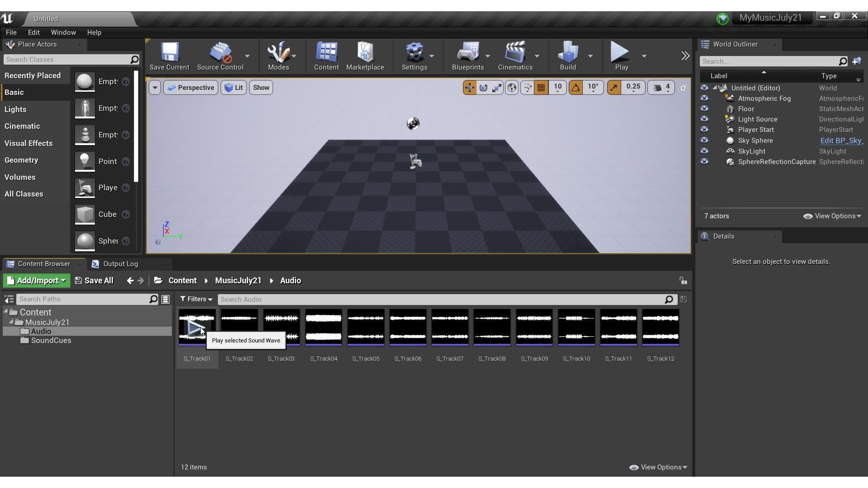Toggle world/local coordinate system globe icon

[512, 88]
